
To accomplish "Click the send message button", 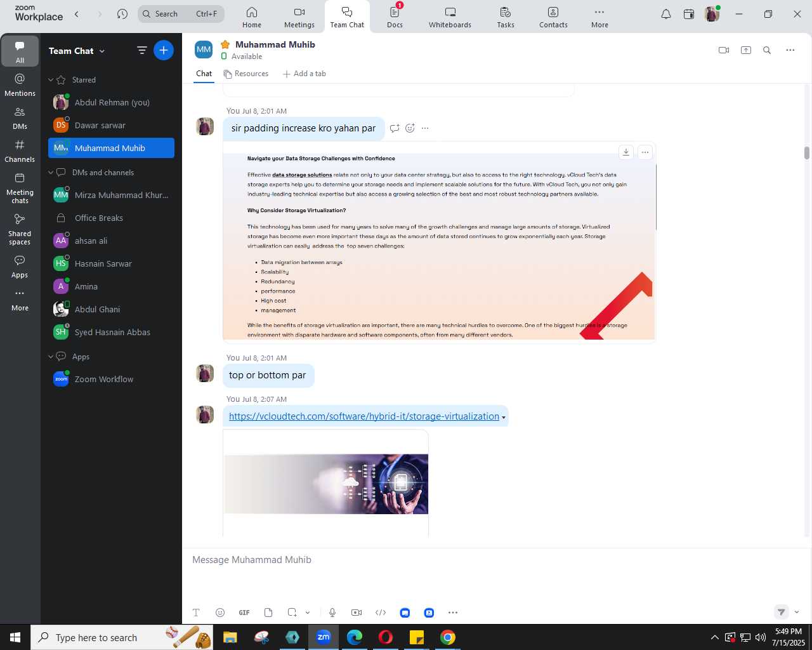I will point(782,612).
